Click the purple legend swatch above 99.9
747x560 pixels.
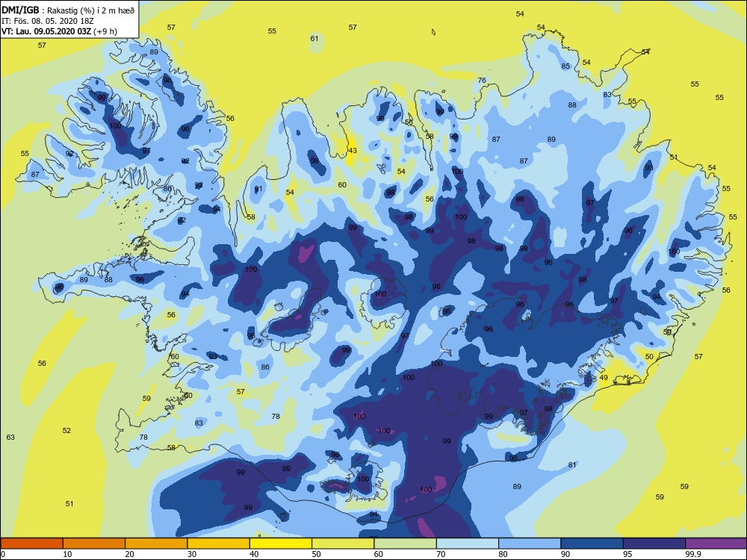(716, 544)
